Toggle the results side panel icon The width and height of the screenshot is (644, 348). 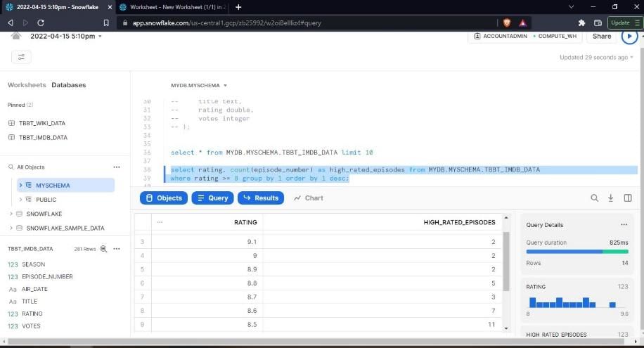tap(628, 198)
